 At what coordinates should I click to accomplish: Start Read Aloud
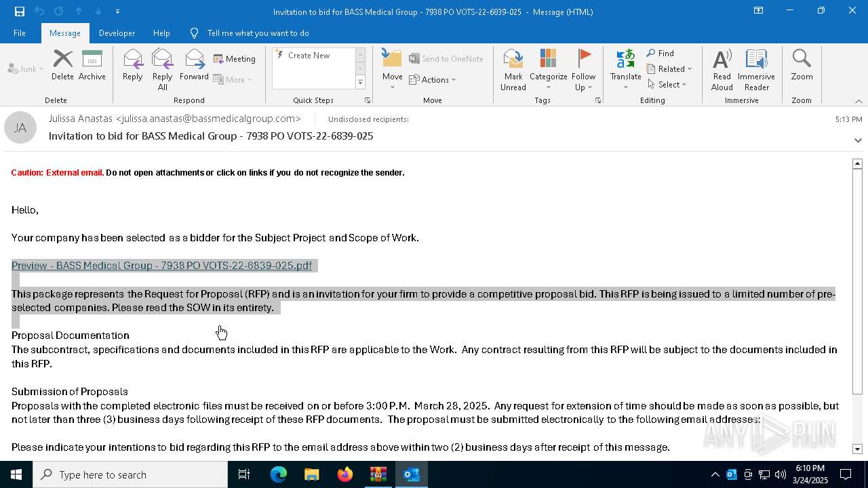722,70
